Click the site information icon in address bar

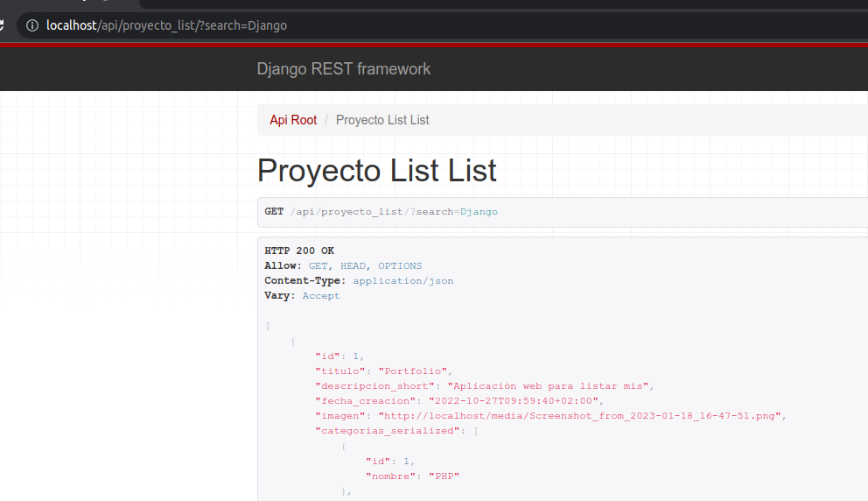point(31,25)
